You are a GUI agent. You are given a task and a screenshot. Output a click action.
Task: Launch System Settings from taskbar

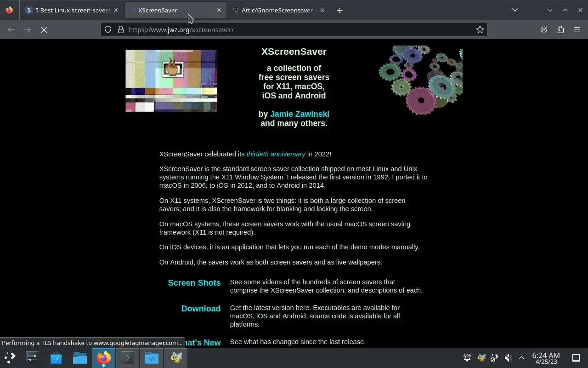tap(32, 357)
